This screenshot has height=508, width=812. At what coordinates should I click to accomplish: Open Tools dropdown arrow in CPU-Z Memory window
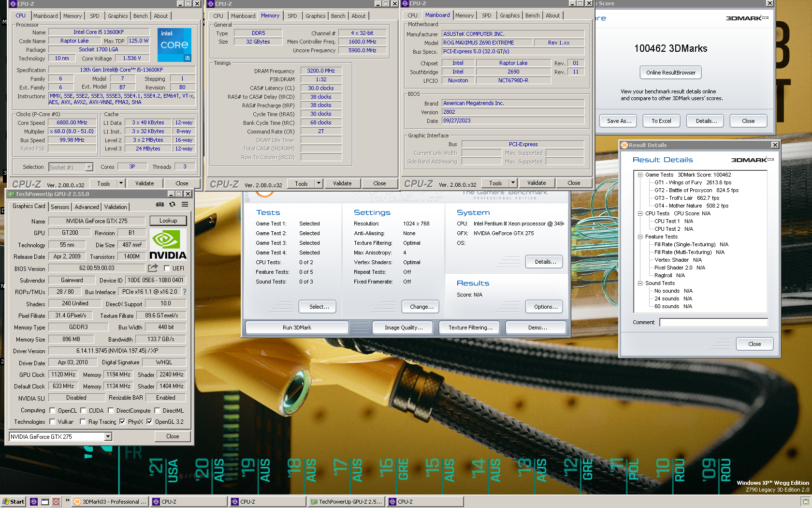319,183
